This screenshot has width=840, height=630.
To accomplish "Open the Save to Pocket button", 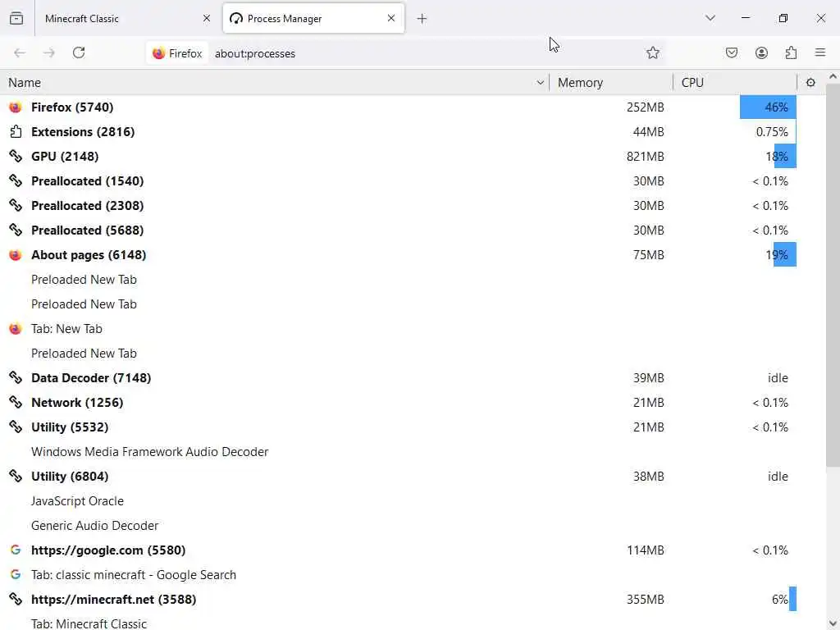I will point(732,52).
